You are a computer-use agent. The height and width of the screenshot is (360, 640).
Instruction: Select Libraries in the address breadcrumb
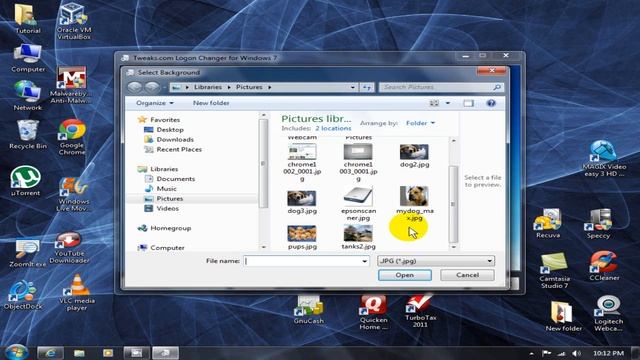(208, 87)
